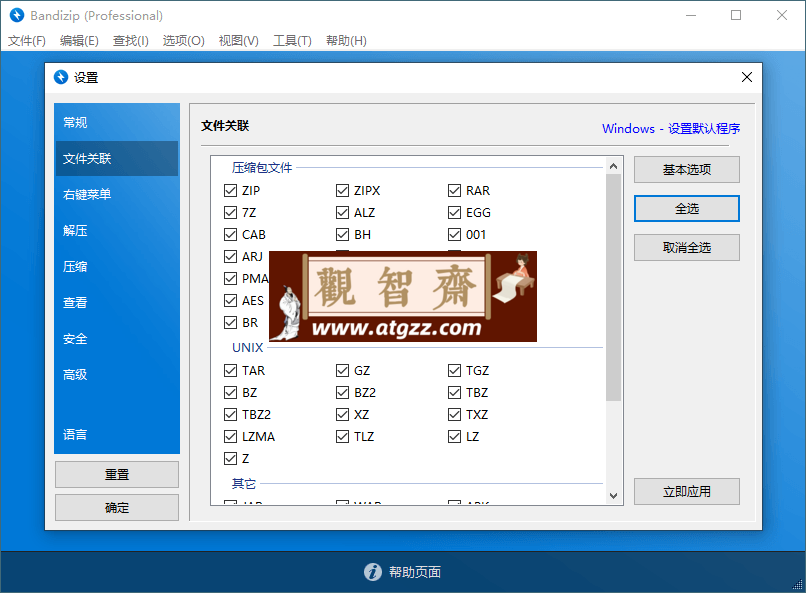Click the file association list scrollbar thumb
806x593 pixels.
point(613,287)
